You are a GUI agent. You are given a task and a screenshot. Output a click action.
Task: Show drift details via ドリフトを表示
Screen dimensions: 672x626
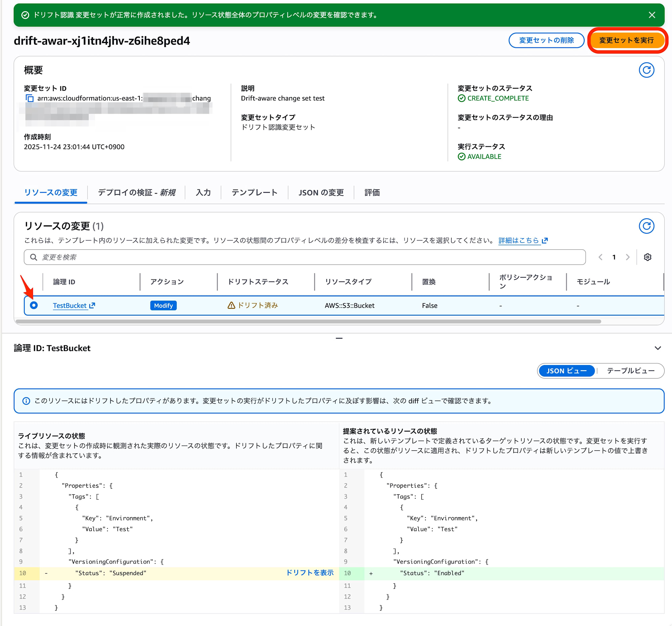pyautogui.click(x=310, y=573)
